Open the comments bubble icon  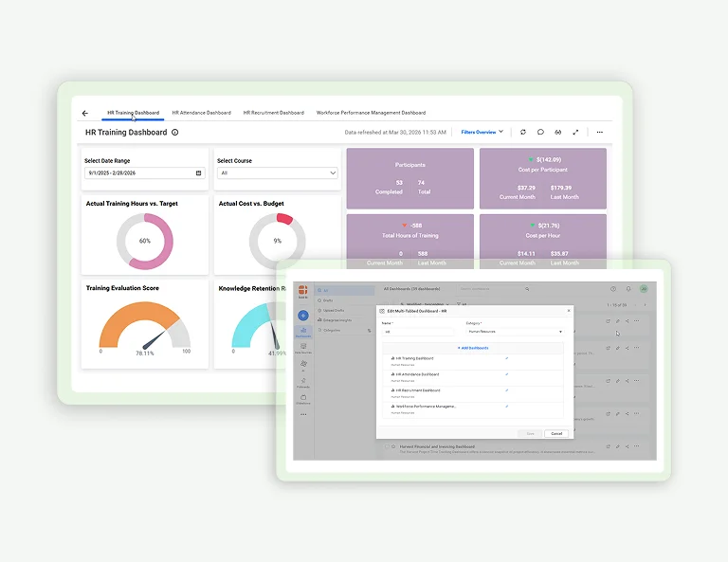(x=540, y=133)
